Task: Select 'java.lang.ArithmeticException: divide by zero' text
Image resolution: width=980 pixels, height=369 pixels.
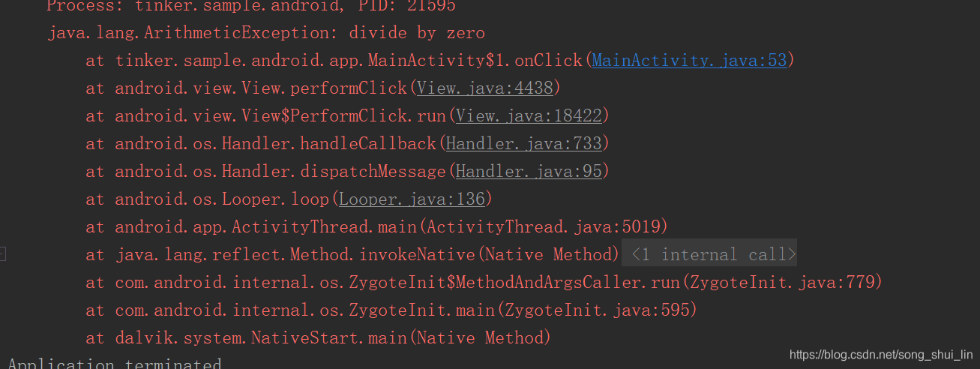Action: [266, 34]
